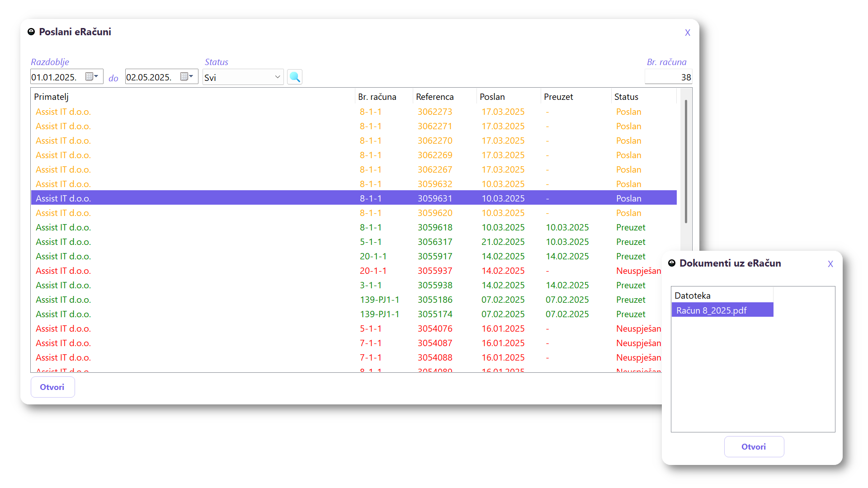Viewport: 868px width, 488px height.
Task: Open the start date calendar picker
Action: [x=92, y=76]
